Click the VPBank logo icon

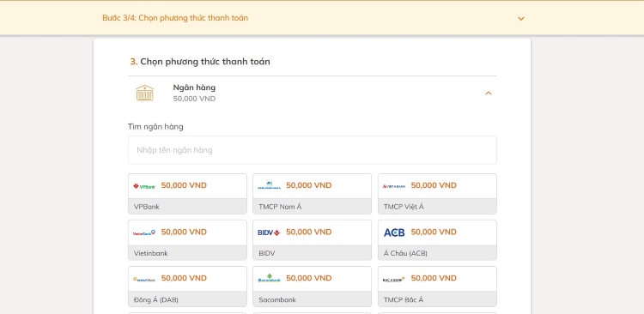144,186
